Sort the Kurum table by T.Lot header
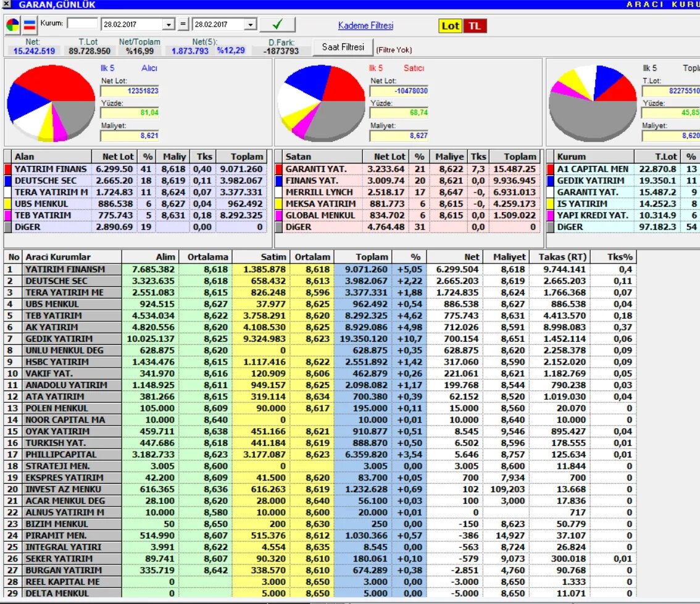 (659, 157)
